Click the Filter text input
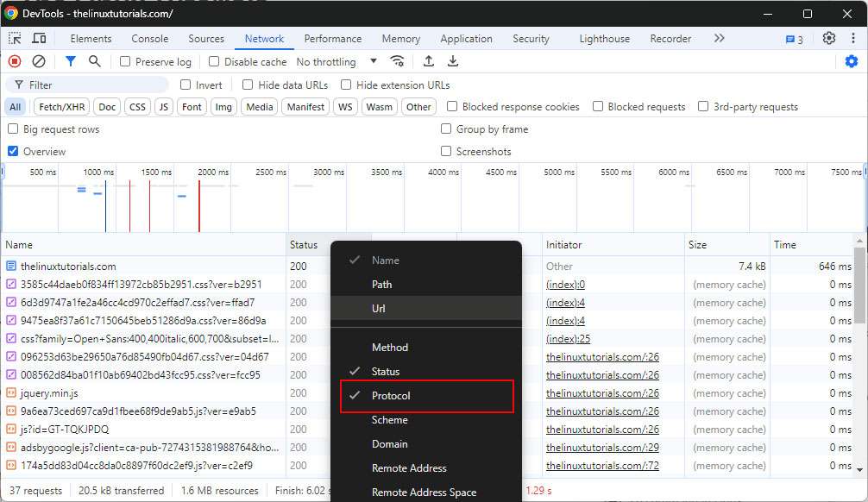 point(89,85)
